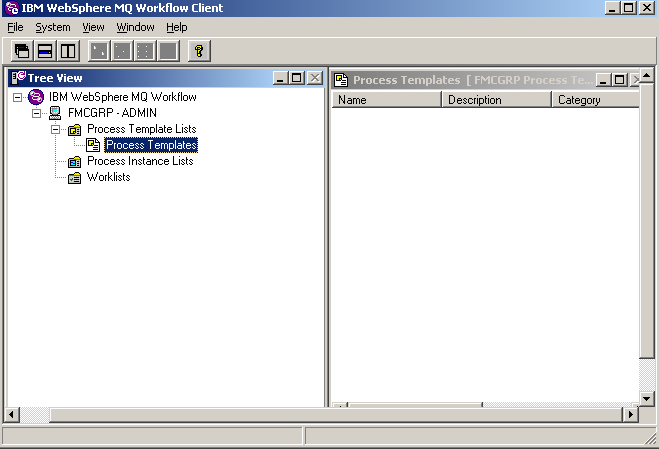
Task: Click the resize grip at window corner
Action: 651,438
